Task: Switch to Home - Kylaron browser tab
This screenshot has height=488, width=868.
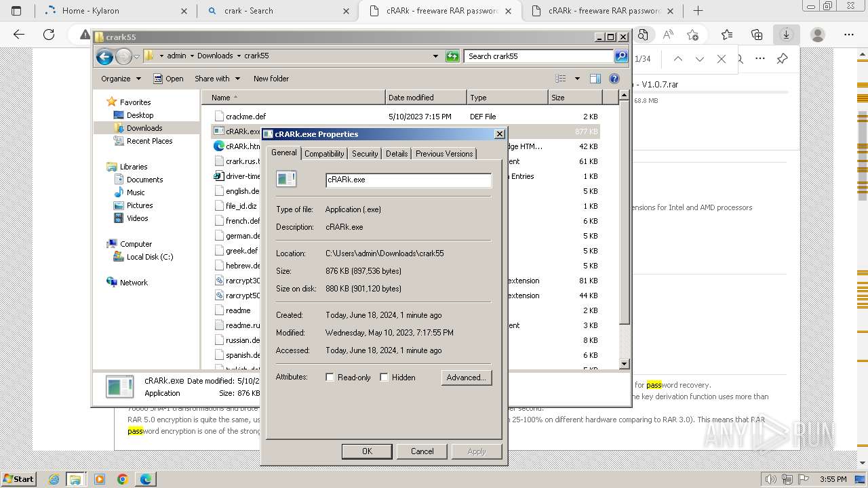Action: click(115, 11)
